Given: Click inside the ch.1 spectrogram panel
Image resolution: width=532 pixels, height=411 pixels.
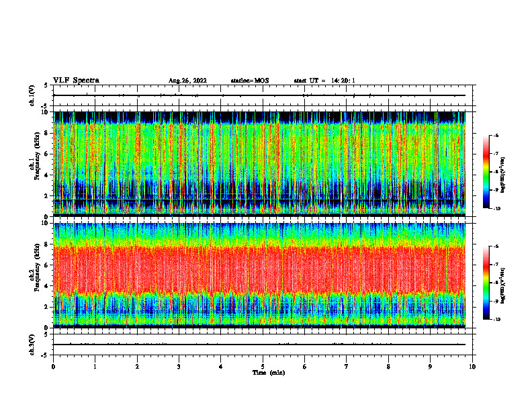Looking at the screenshot, I should click(259, 164).
